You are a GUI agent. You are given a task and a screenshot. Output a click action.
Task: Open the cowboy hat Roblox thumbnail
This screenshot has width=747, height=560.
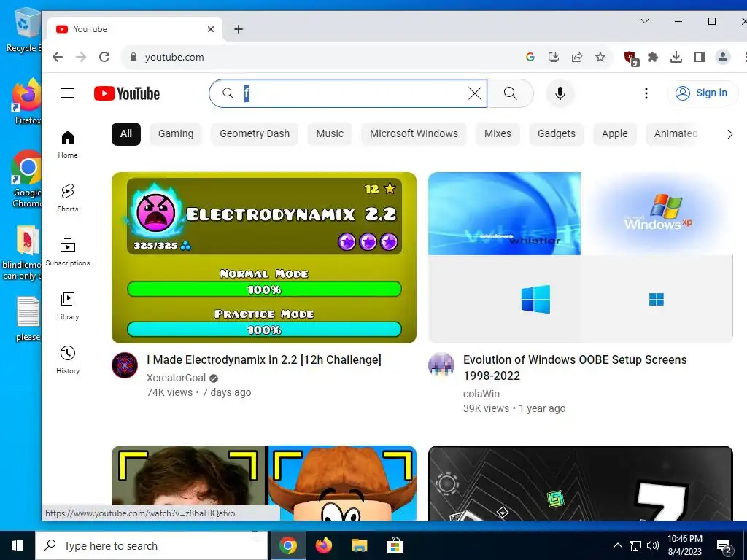click(264, 483)
